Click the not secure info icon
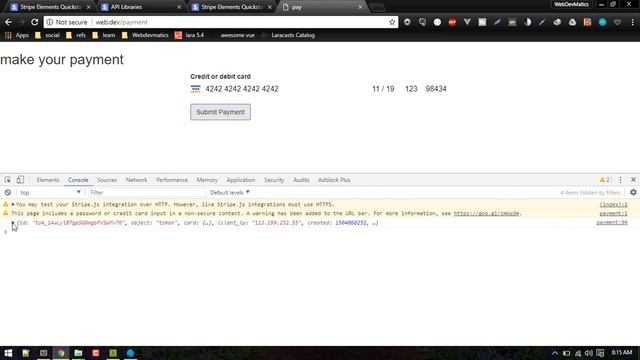The image size is (640, 360). pyautogui.click(x=50, y=22)
